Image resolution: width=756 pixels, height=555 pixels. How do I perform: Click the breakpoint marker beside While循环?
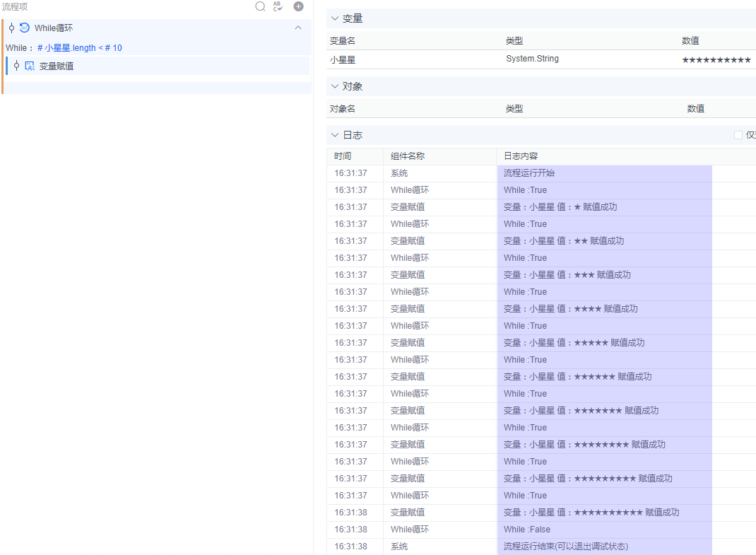10,28
